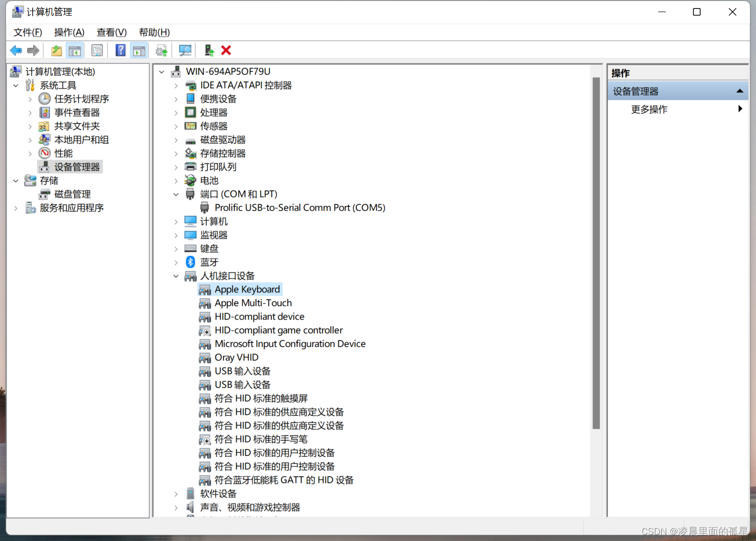Image resolution: width=756 pixels, height=541 pixels.
Task: Expand the 键盘 device category
Action: 175,248
